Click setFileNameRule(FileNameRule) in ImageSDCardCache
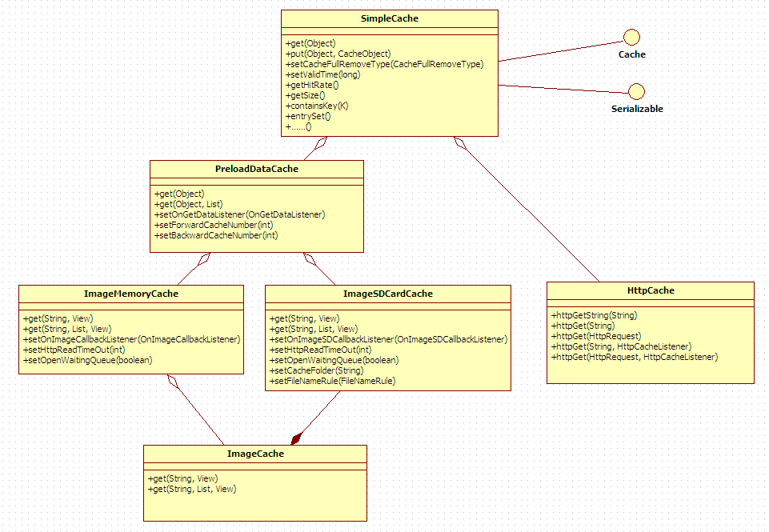769x532 pixels. pos(331,381)
